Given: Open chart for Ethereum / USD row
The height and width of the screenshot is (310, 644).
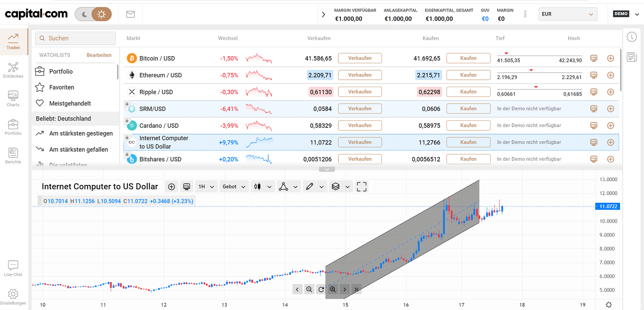Looking at the screenshot, I should click(594, 75).
